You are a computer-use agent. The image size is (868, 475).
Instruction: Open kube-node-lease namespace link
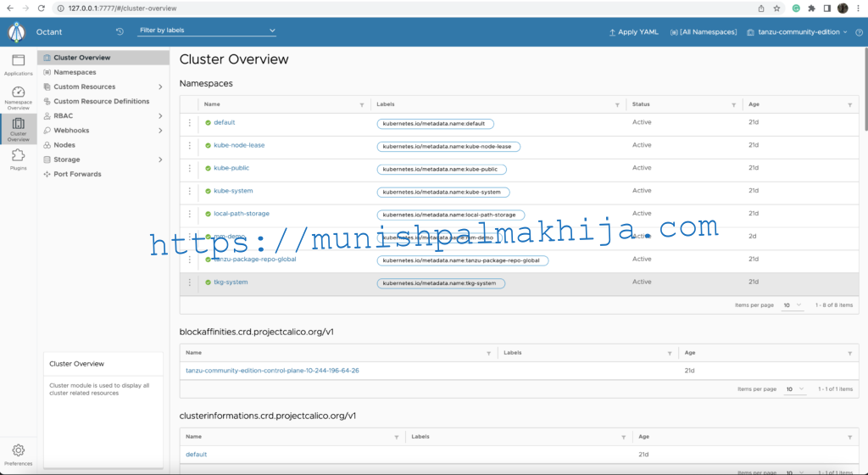(x=239, y=145)
